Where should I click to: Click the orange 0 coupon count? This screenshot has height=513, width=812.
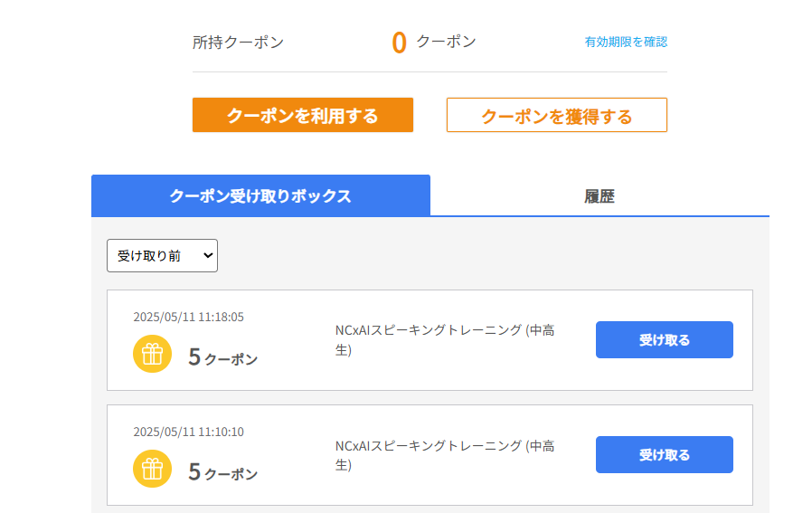coord(399,43)
